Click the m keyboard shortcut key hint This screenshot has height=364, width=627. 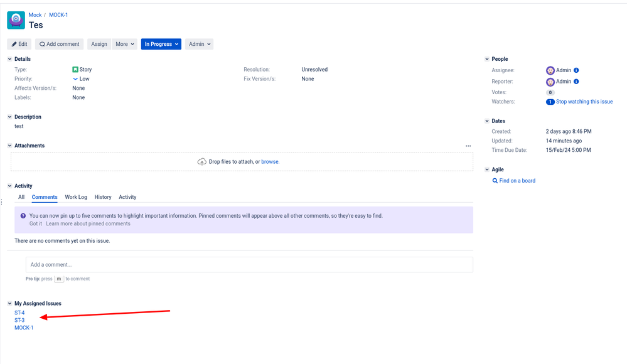[x=59, y=279]
